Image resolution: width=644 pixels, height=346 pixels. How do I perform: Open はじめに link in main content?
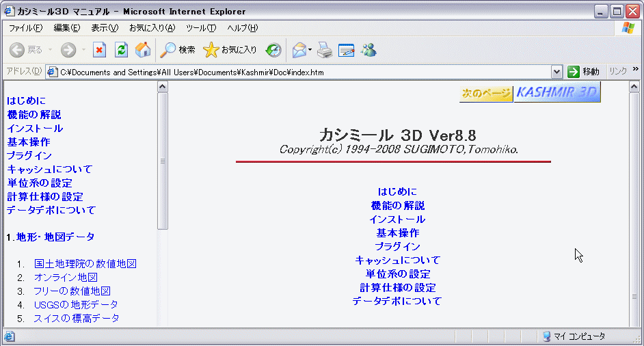[x=397, y=191]
